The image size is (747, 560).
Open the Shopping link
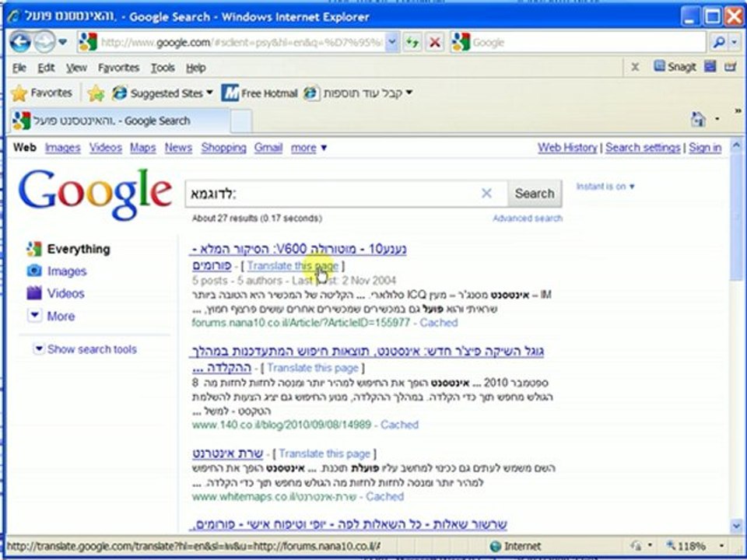click(x=223, y=148)
